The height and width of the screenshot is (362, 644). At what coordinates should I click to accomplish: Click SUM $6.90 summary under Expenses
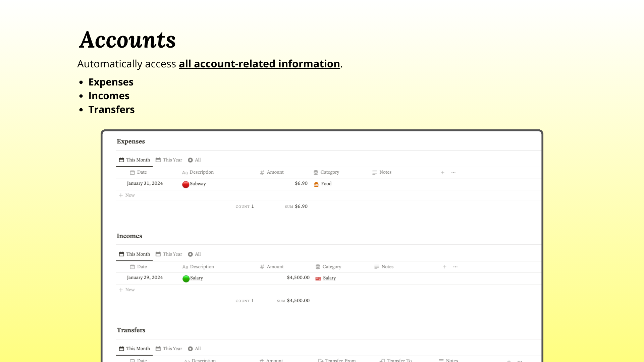[296, 206]
